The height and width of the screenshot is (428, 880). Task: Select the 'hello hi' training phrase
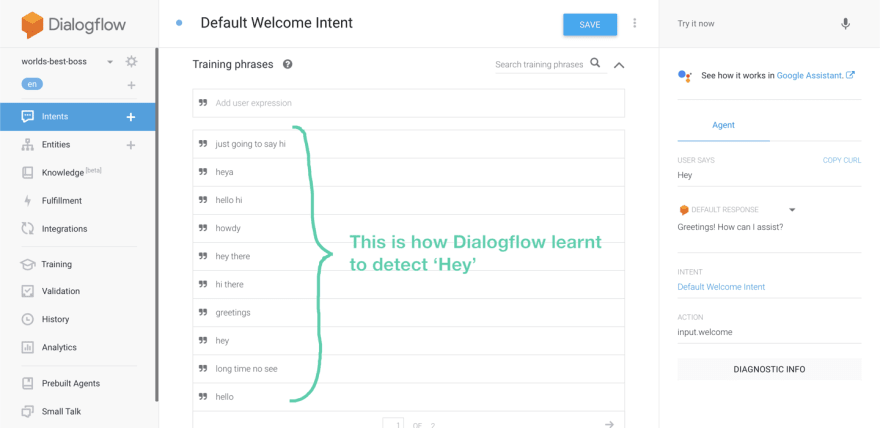tap(409, 200)
